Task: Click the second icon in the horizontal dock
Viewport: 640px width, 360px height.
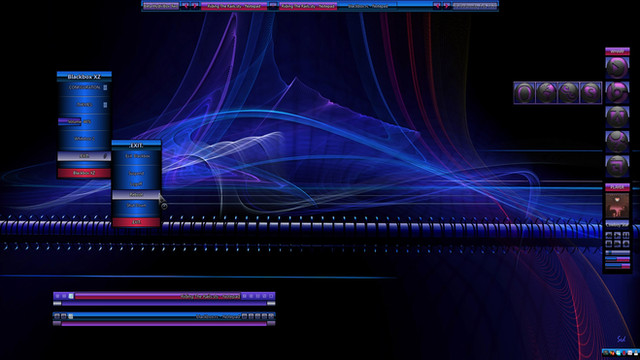Action: click(546, 93)
